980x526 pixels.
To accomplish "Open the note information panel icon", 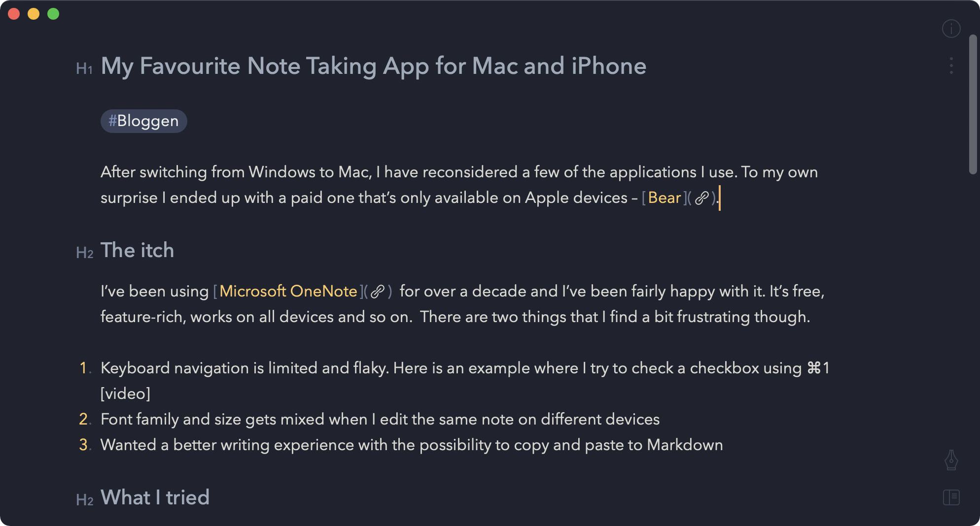I will (x=951, y=29).
